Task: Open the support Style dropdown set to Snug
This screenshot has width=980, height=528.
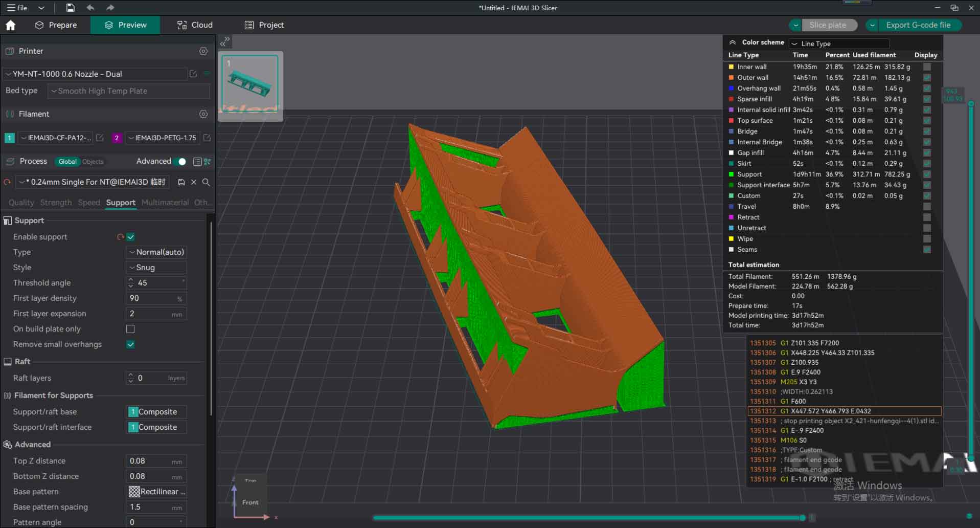Action: pyautogui.click(x=156, y=267)
